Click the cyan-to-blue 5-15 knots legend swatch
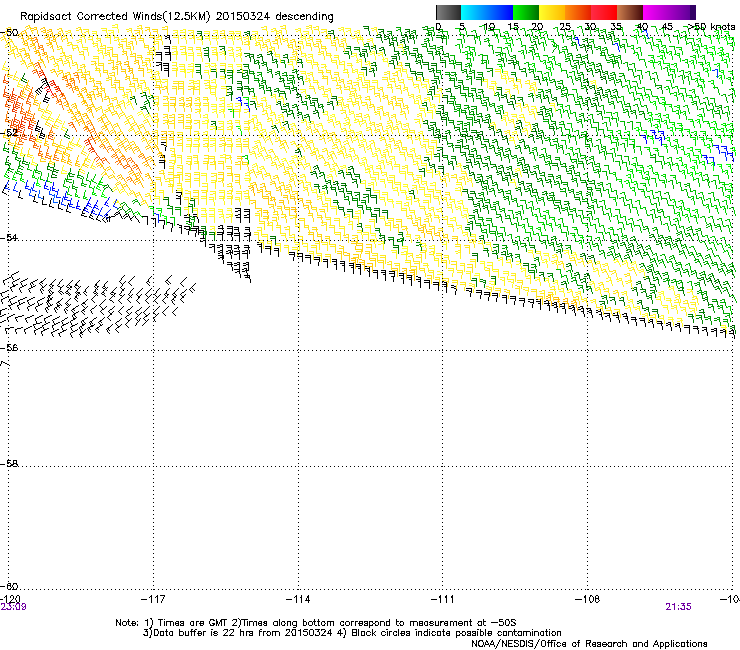Screen dimensions: 740x650 487,12
